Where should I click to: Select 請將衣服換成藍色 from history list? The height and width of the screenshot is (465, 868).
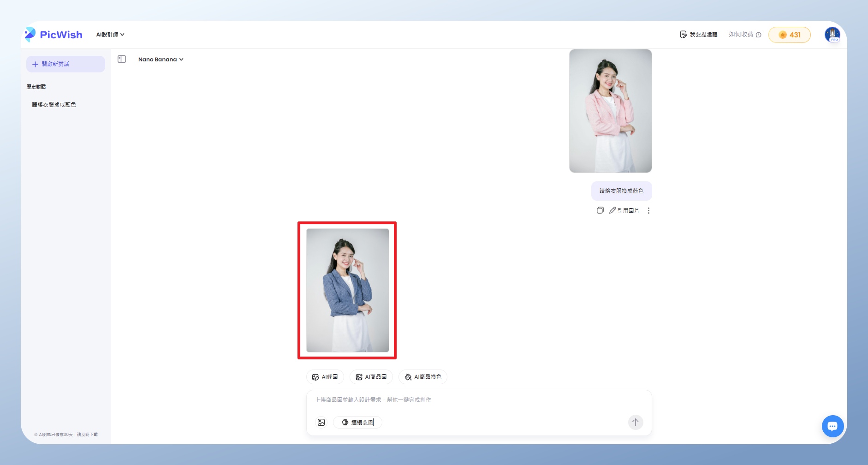click(x=54, y=105)
